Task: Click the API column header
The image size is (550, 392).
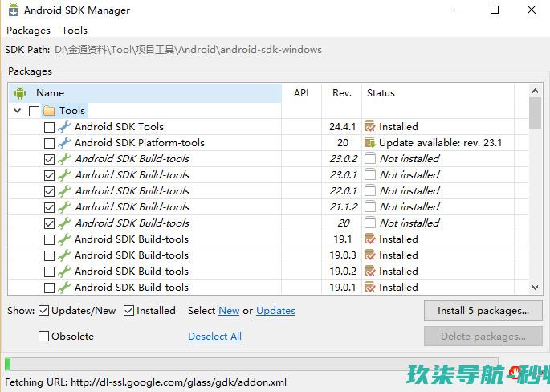Action: (301, 93)
